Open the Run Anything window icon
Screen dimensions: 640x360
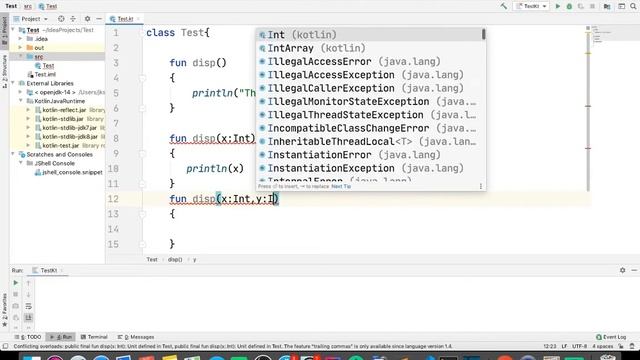(621, 6)
